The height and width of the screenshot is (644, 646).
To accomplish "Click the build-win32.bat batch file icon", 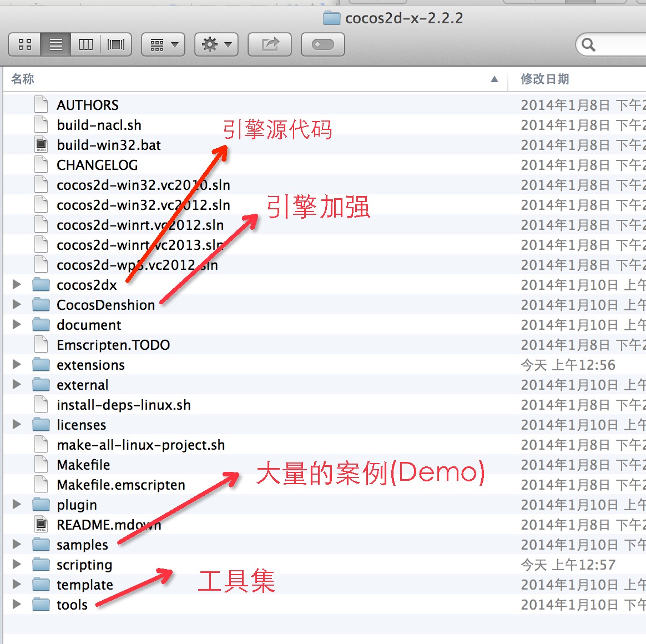I will click(41, 144).
